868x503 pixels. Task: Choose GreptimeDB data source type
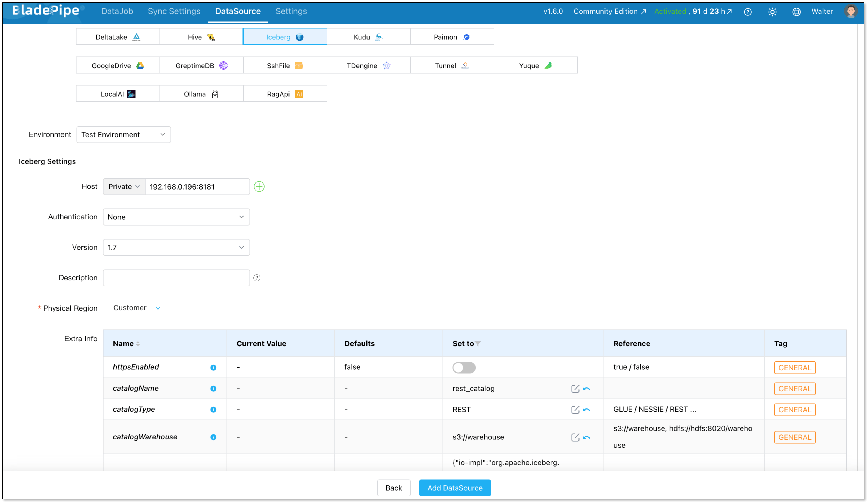(x=202, y=65)
